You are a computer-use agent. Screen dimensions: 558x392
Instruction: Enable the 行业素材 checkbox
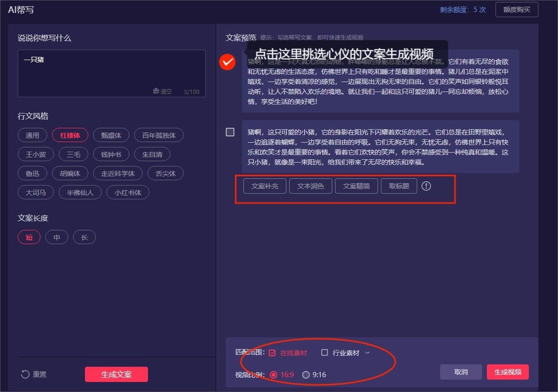point(325,352)
